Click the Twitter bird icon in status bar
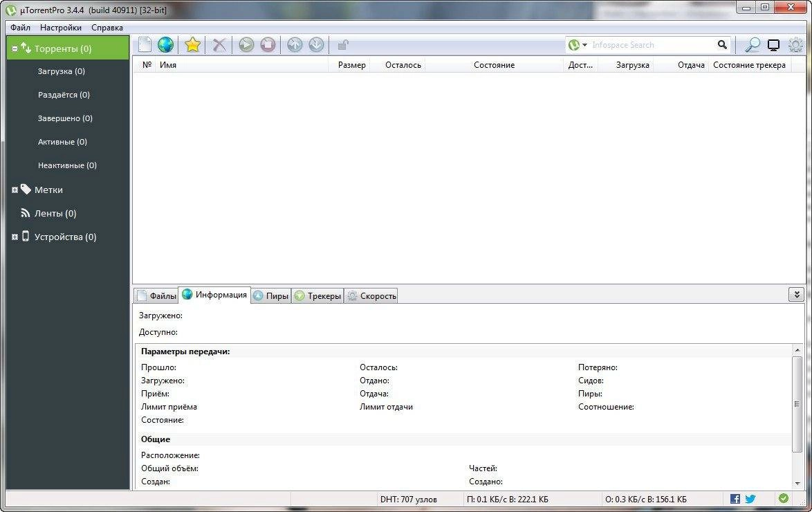The width and height of the screenshot is (812, 512). 750,499
